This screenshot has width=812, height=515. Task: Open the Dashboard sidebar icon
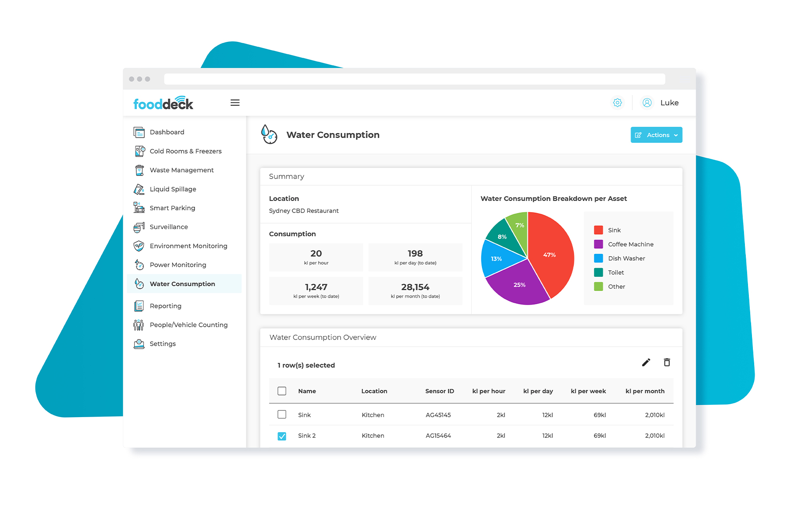[139, 132]
